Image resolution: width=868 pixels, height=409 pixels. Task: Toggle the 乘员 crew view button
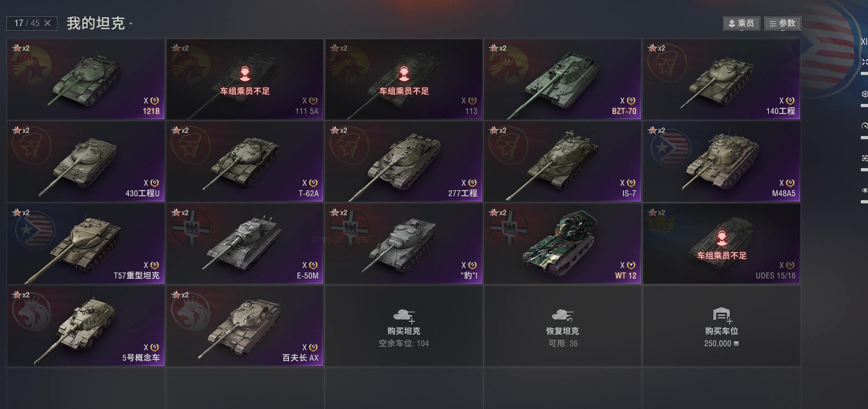coord(741,23)
